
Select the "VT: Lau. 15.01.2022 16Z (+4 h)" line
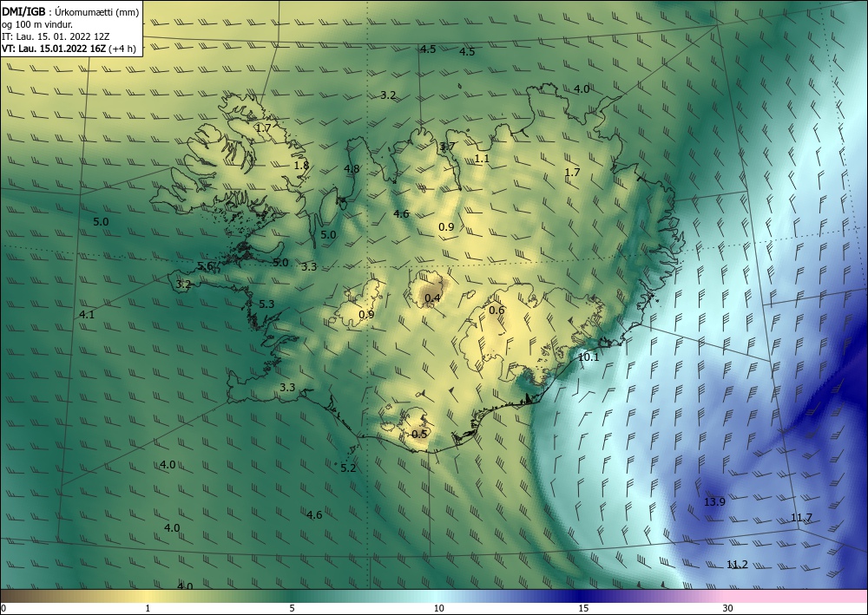(69, 49)
